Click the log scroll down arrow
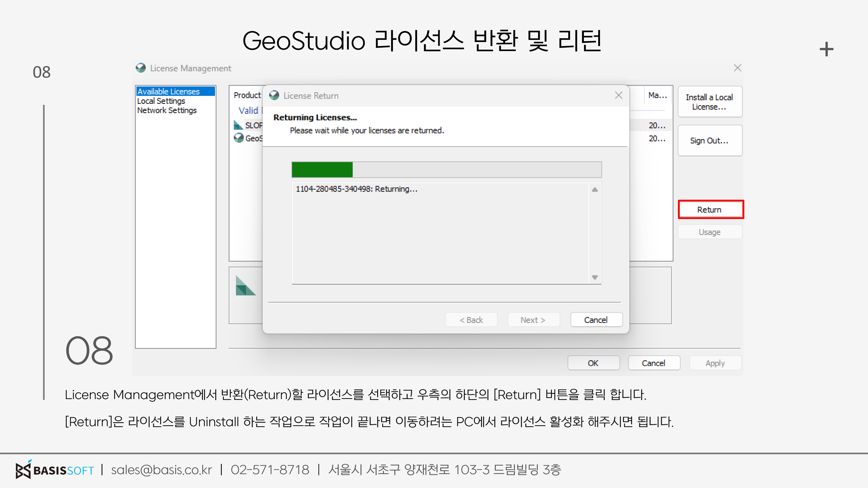 coord(595,277)
